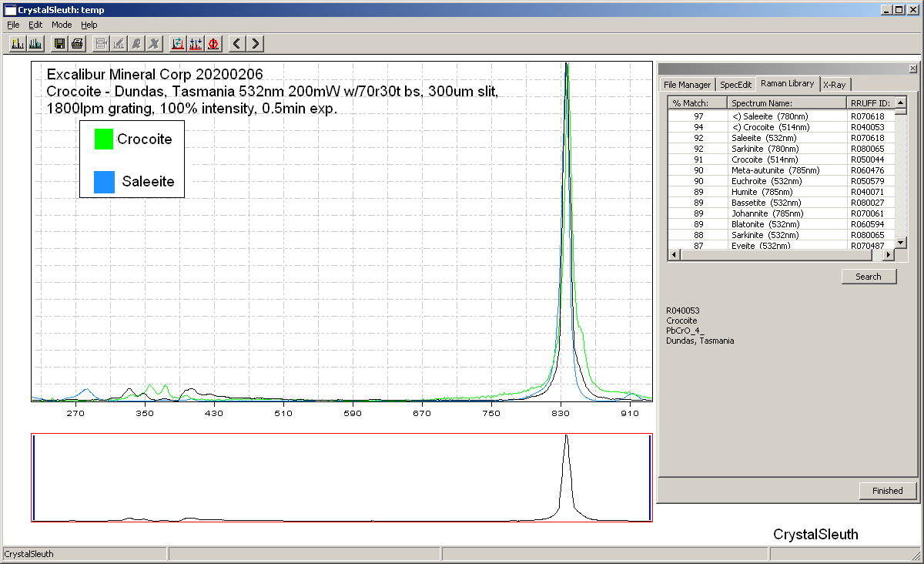Select the "Sarkinite (780nm)" result row
This screenshot has width=924, height=564.
coord(781,149)
